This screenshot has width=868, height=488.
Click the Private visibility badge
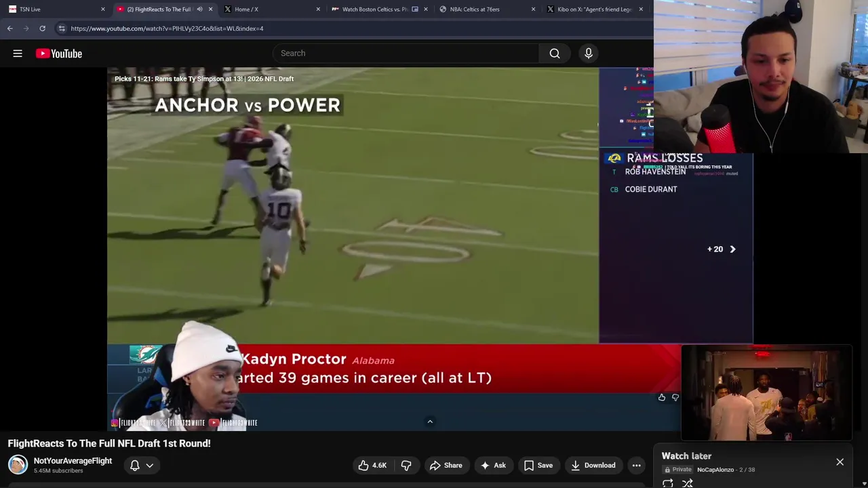point(678,470)
